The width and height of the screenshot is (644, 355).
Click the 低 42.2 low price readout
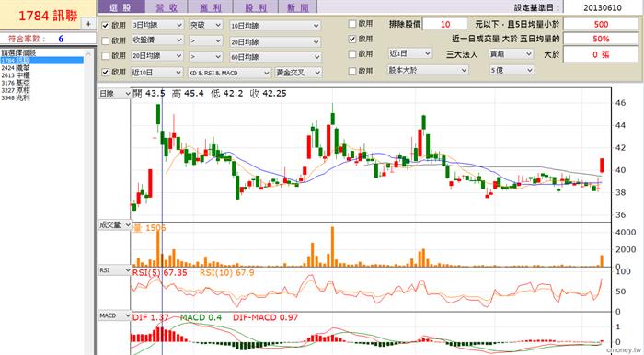(226, 94)
